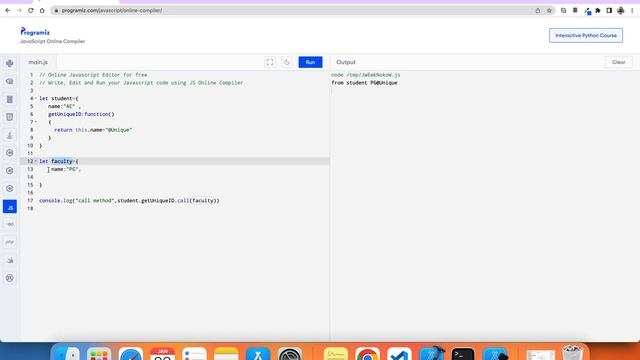Image resolution: width=640 pixels, height=360 pixels.
Task: Open the pen extension with blue badge
Action: [587, 11]
